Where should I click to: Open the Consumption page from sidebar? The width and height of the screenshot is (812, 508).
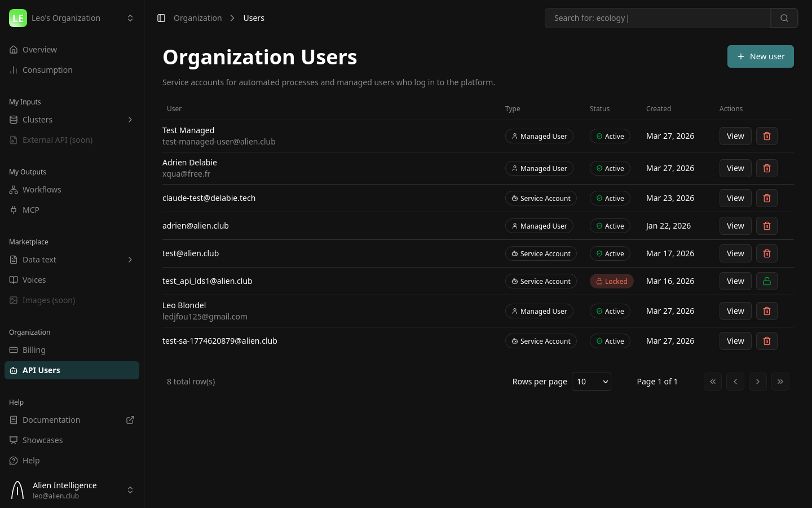[47, 69]
